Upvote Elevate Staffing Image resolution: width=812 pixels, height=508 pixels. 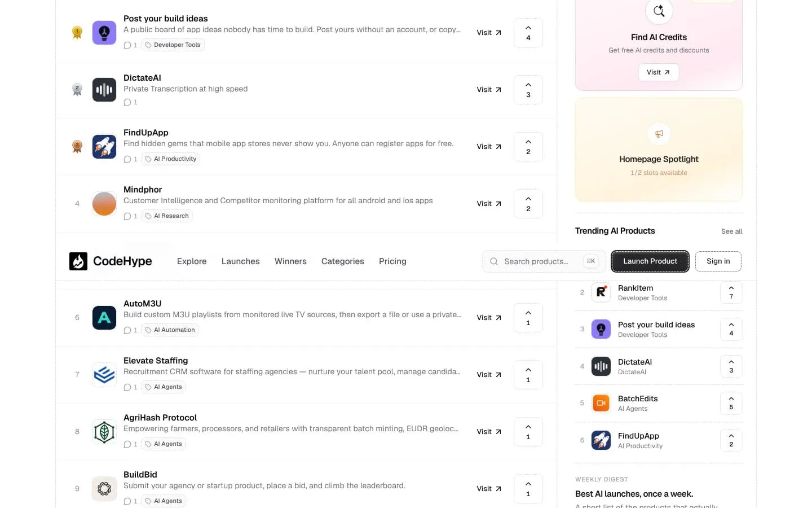tap(528, 375)
